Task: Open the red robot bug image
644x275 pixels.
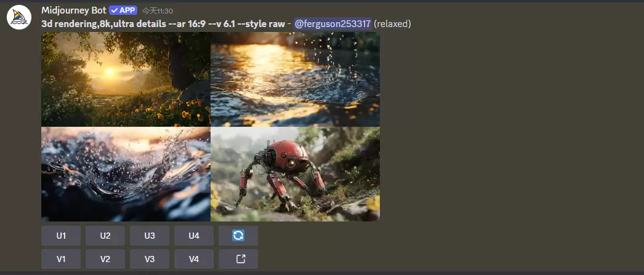Action: point(295,174)
